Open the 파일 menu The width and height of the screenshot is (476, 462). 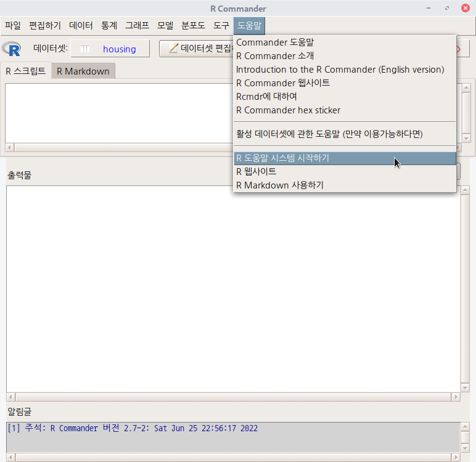13,25
